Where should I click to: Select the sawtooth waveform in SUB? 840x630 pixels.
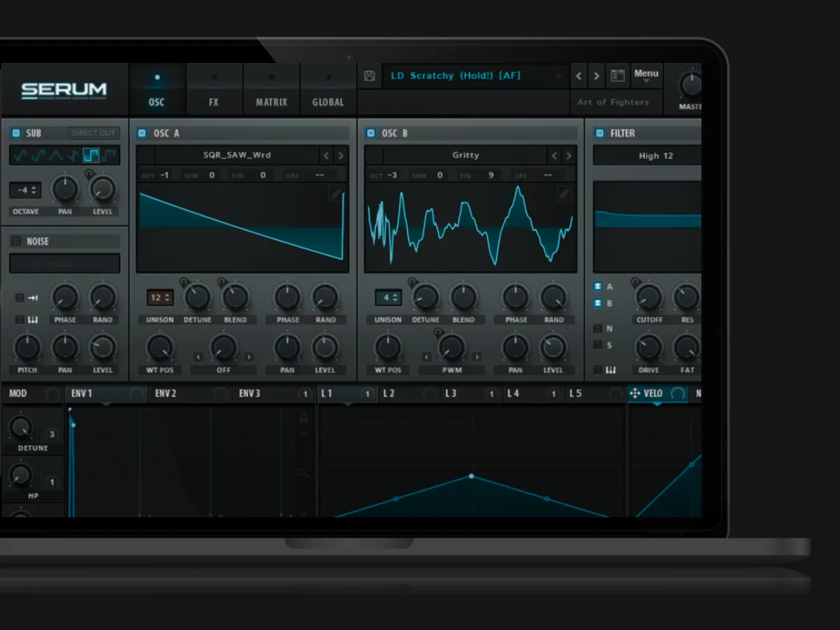(73, 155)
